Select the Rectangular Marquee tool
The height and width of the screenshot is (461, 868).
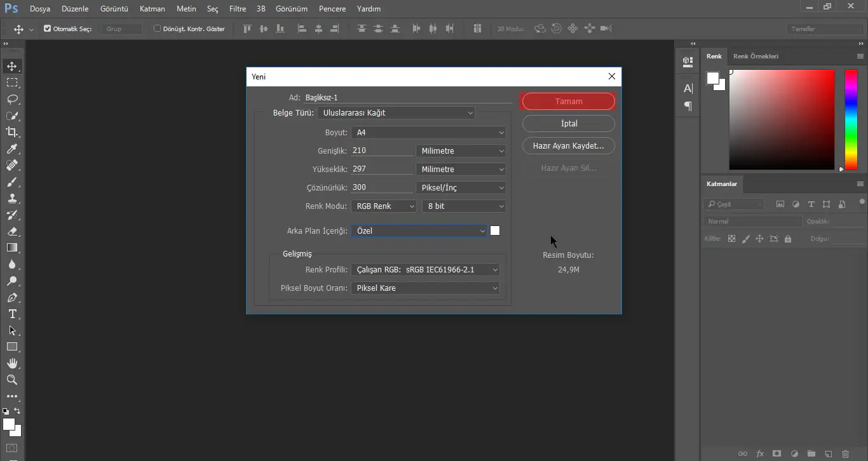tap(12, 83)
